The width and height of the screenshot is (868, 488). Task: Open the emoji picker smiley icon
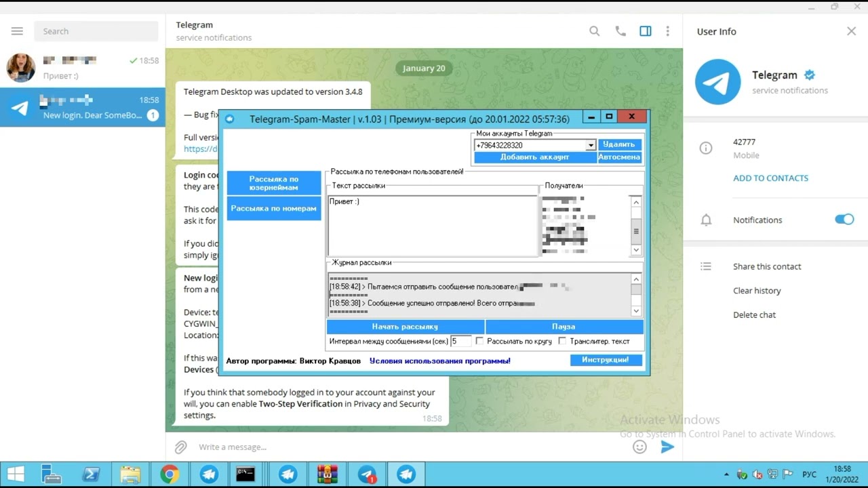(x=639, y=447)
